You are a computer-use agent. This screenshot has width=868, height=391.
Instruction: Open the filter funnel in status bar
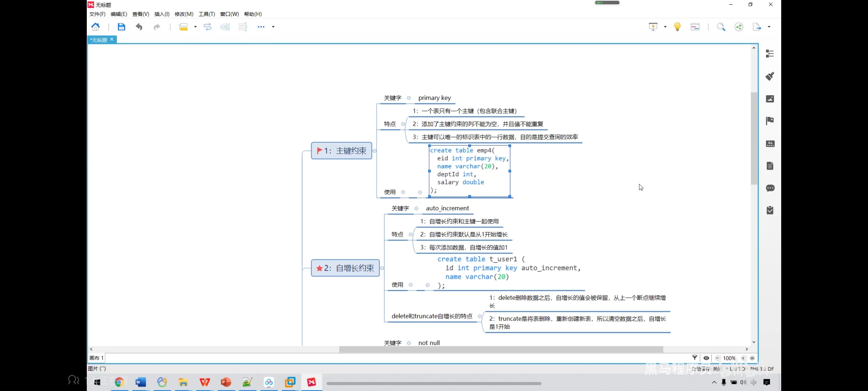tap(694, 357)
